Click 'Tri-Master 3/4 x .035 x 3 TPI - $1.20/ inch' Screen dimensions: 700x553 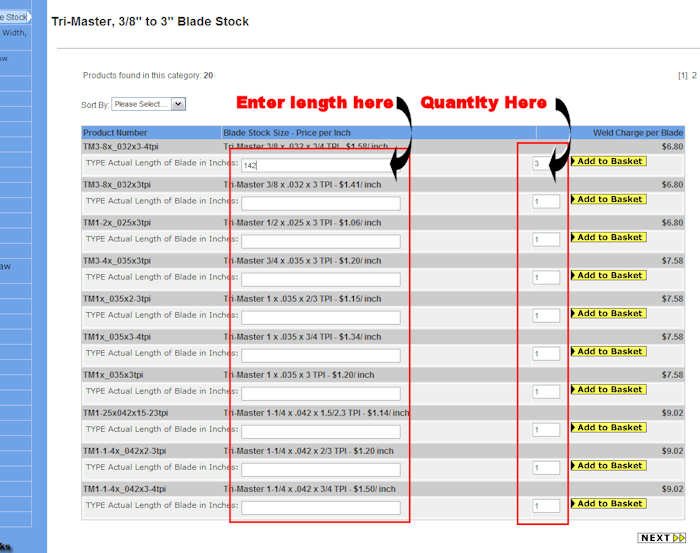coord(302,261)
